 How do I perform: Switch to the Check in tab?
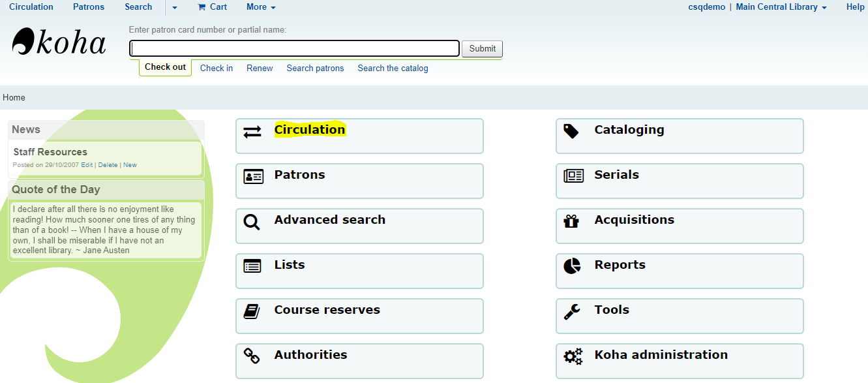click(217, 68)
